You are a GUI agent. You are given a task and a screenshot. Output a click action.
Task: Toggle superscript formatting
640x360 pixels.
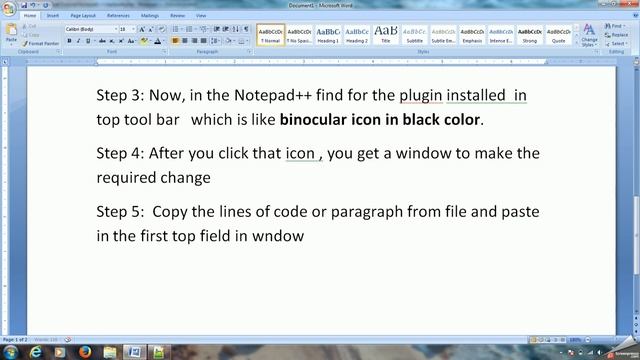(121, 41)
